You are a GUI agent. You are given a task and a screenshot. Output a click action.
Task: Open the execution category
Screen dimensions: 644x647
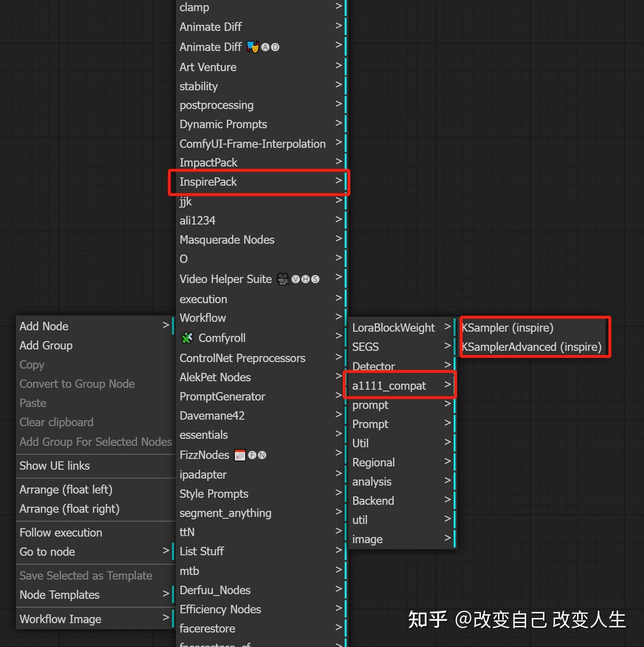(261, 299)
